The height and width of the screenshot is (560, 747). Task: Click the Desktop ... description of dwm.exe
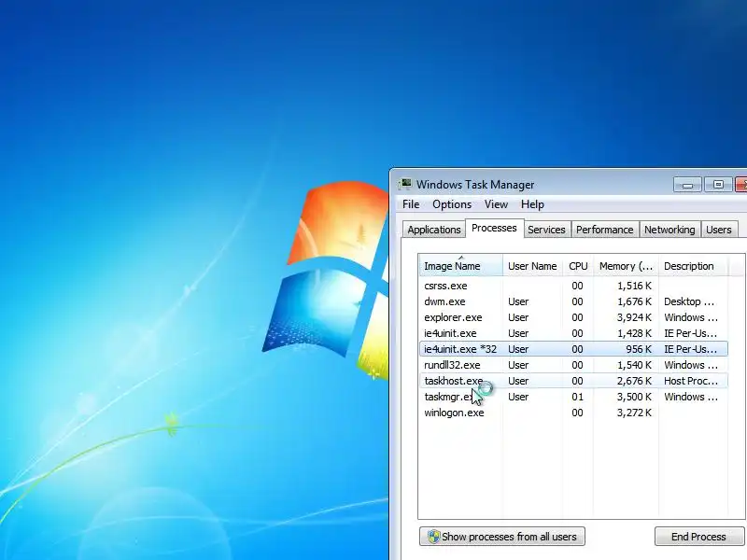[689, 301]
